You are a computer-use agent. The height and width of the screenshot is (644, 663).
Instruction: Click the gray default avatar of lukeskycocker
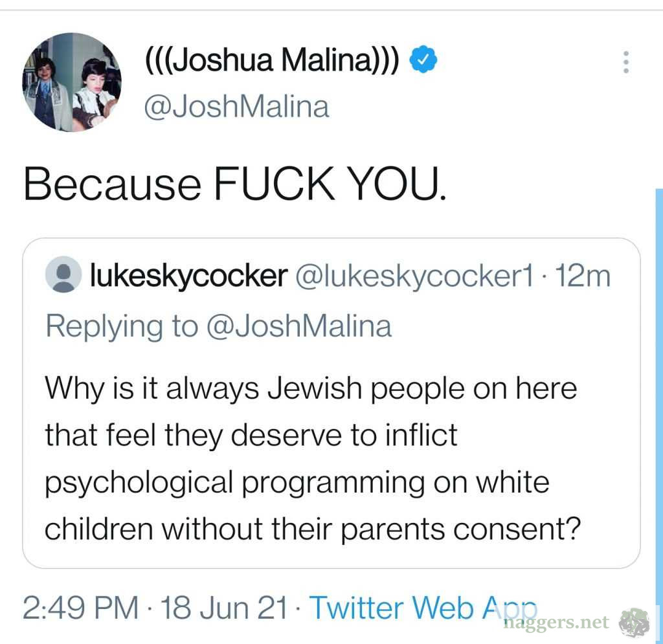coord(63,275)
